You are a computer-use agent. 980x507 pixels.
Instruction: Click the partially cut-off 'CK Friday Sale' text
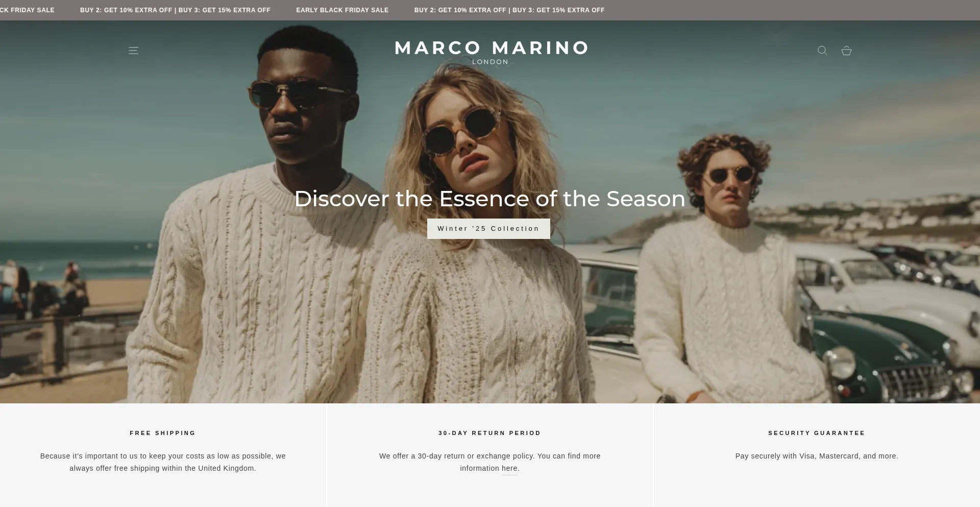click(27, 10)
